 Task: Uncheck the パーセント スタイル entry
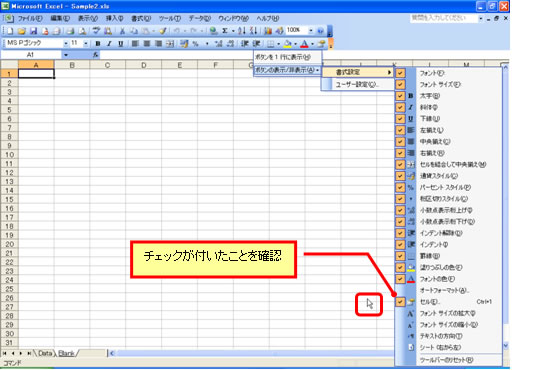pos(448,187)
